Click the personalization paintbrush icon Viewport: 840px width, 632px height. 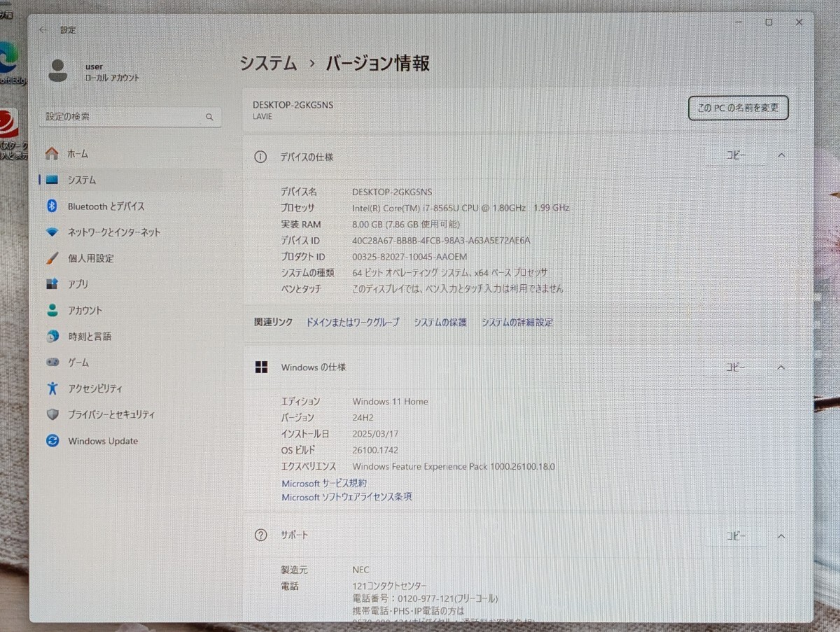pos(52,258)
